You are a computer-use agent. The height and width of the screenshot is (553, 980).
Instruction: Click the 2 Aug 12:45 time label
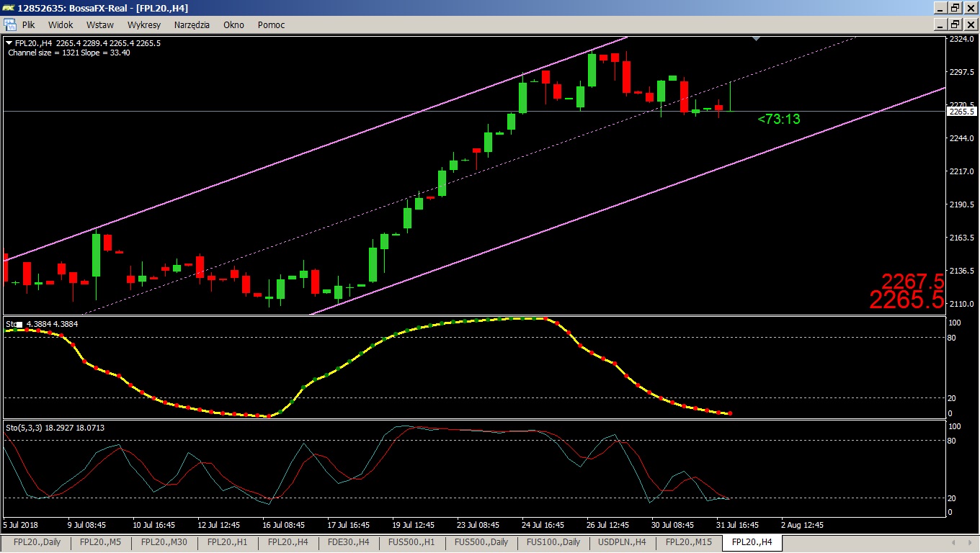(x=802, y=525)
